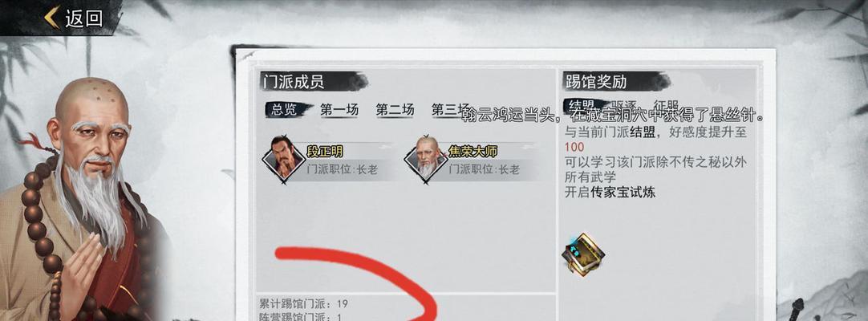Show the 第三场 match tab
Screen dimensions: 868x321
pyautogui.click(x=451, y=110)
